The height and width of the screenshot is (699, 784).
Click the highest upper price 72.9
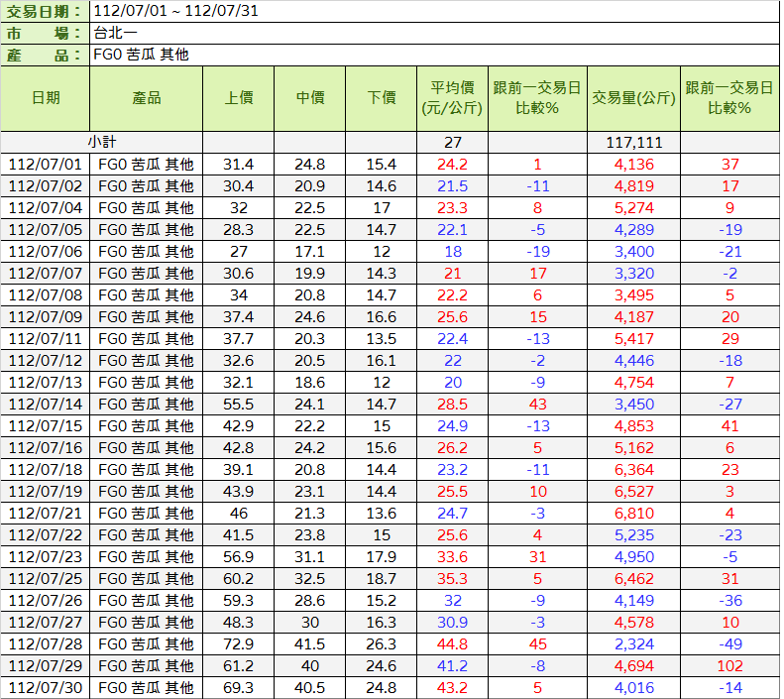coord(238,644)
